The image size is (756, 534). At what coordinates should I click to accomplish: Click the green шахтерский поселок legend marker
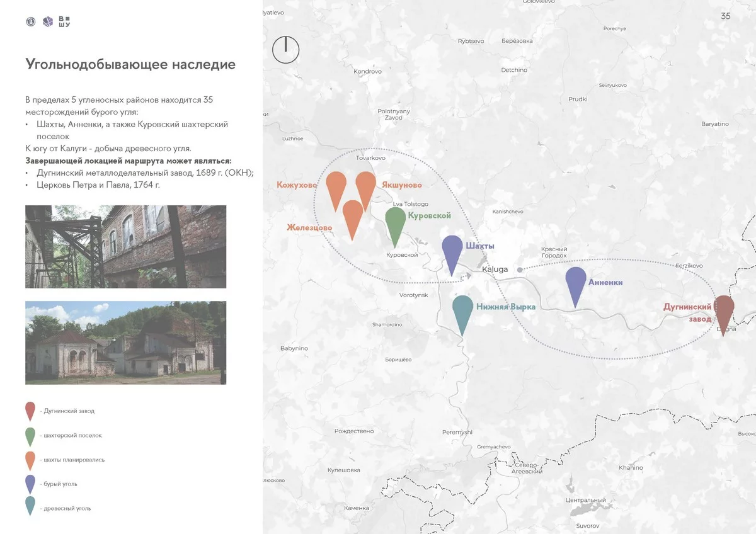30,435
